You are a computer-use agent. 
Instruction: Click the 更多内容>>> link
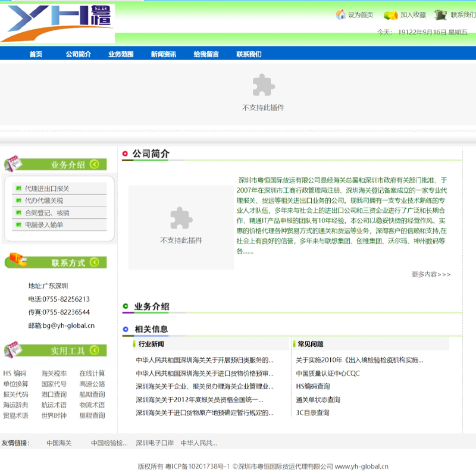tap(431, 274)
